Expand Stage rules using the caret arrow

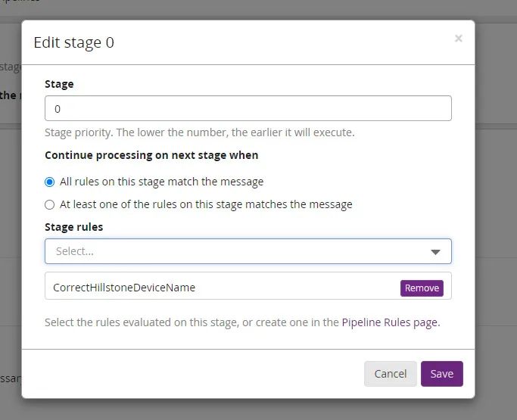436,252
